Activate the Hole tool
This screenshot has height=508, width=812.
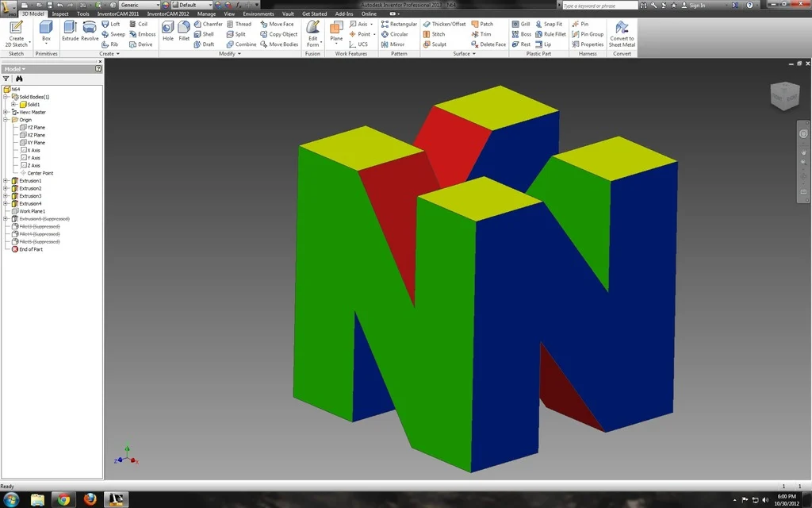168,31
